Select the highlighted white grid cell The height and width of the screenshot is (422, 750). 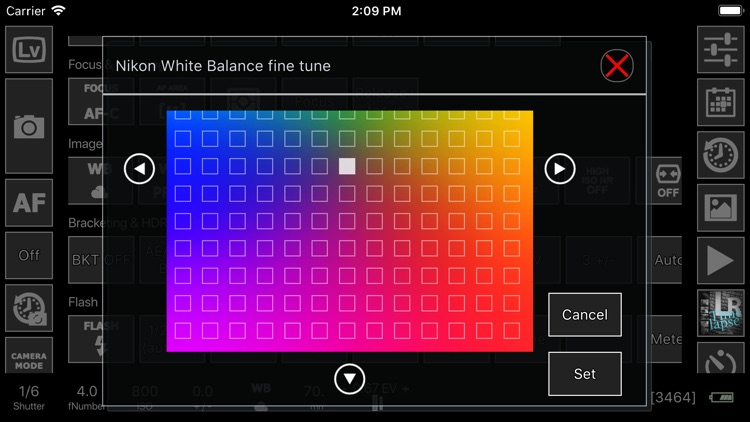(347, 166)
